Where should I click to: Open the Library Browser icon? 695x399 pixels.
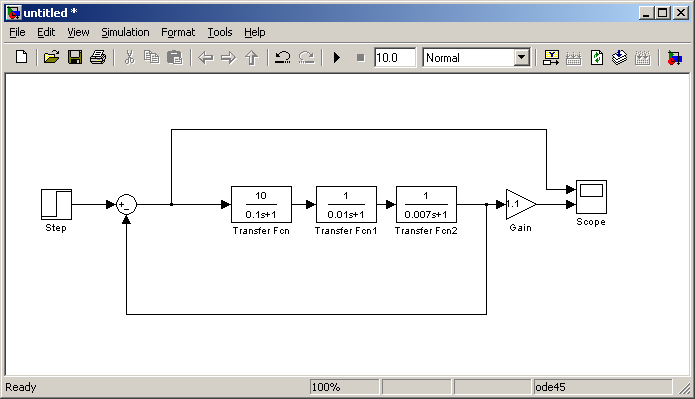click(551, 58)
